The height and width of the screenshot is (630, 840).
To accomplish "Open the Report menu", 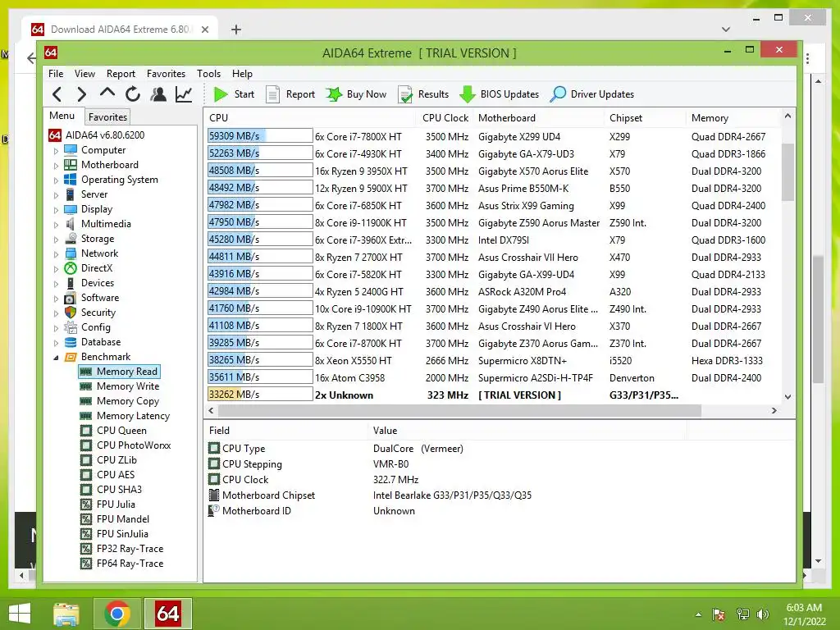I will pyautogui.click(x=121, y=73).
